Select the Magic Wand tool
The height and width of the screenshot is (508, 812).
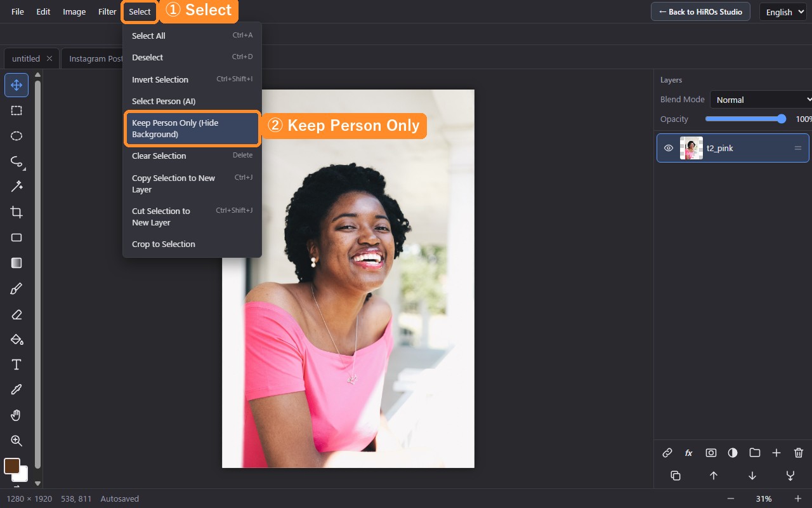(x=16, y=187)
